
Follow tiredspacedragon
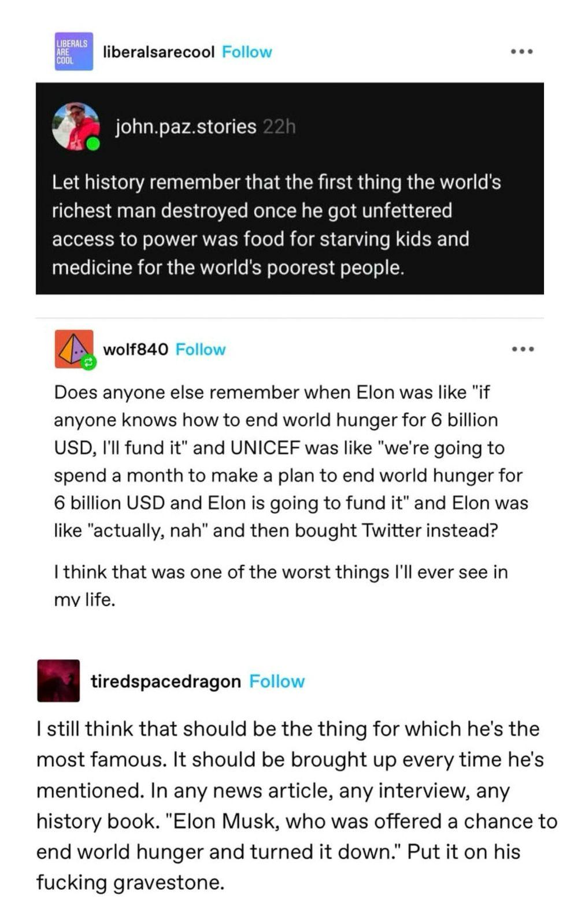(276, 681)
